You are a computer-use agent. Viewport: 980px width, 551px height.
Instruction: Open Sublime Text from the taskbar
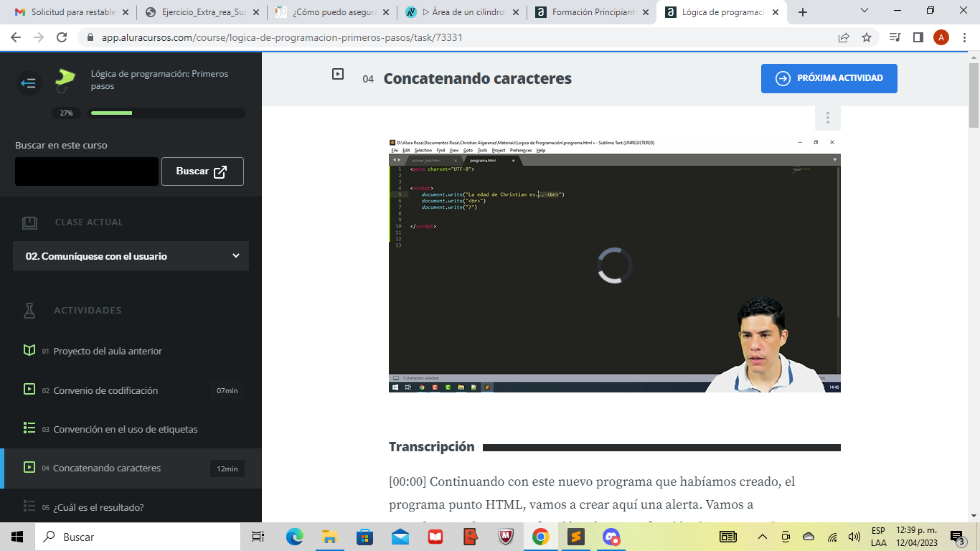575,537
